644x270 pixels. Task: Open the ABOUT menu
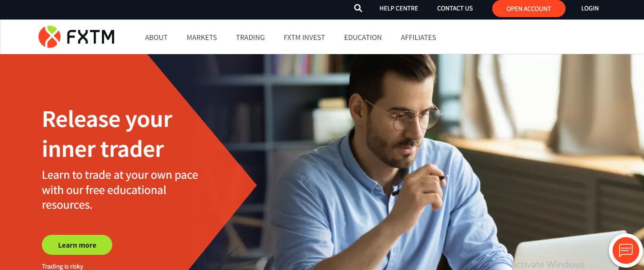click(x=156, y=38)
